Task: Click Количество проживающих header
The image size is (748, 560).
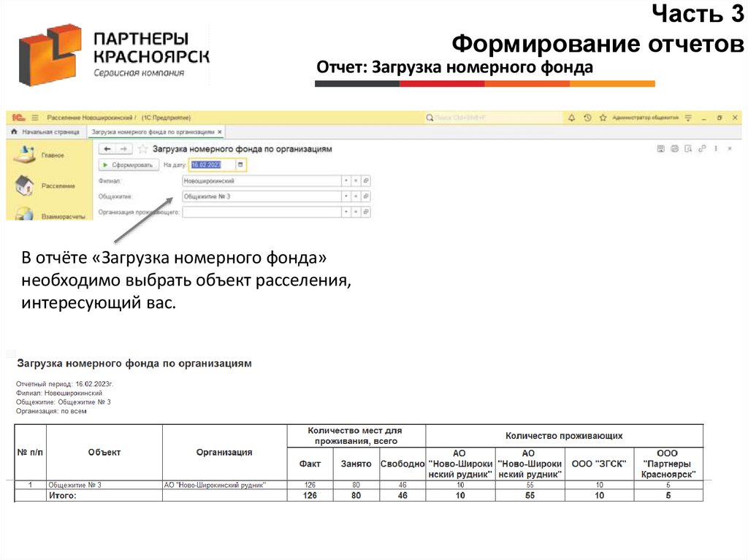Action: [x=564, y=435]
